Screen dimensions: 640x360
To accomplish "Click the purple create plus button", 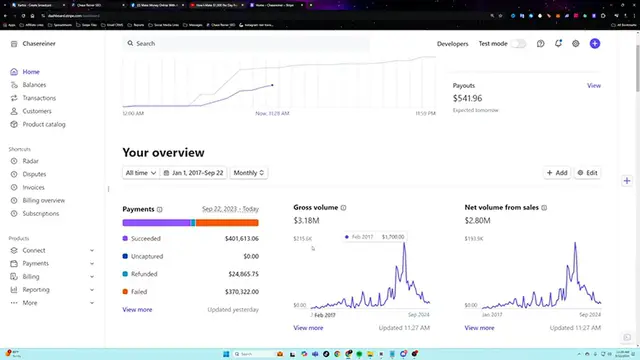I will tap(595, 43).
